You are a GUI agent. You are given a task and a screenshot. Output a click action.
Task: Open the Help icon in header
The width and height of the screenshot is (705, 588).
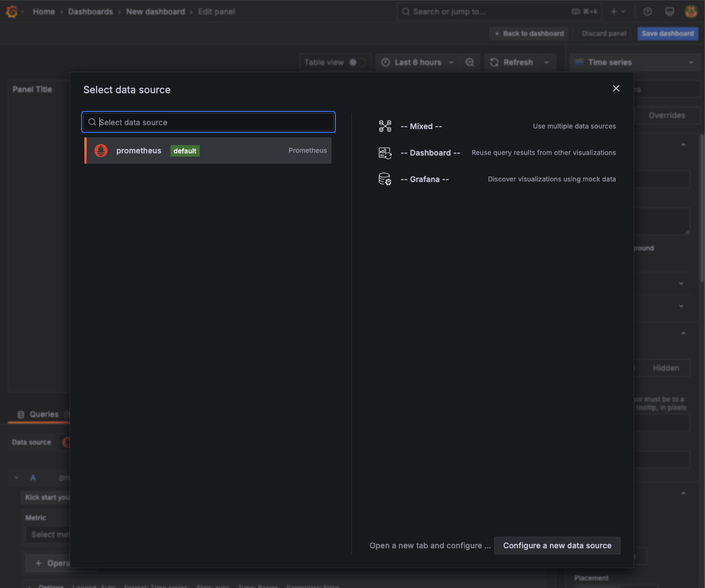[x=648, y=12]
